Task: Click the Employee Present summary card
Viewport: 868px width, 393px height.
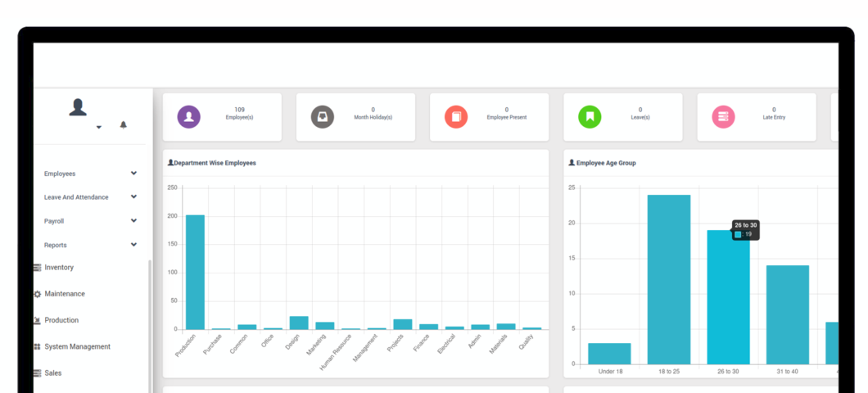Action: click(x=490, y=117)
